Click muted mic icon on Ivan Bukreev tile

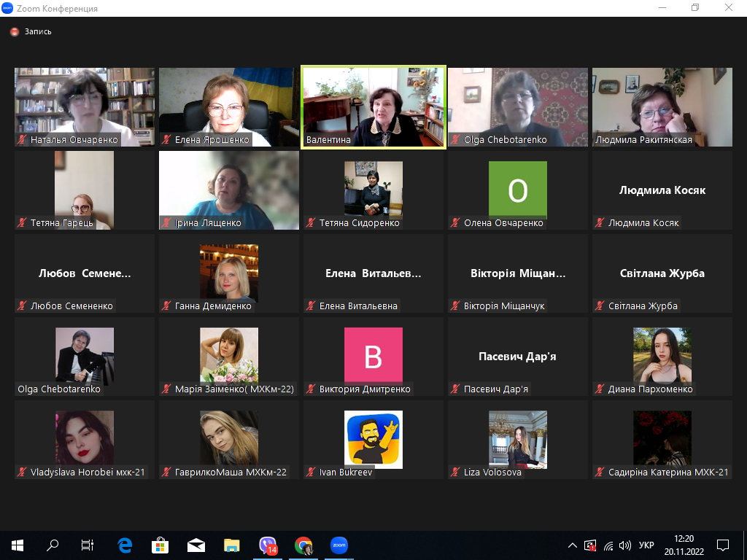pos(311,472)
